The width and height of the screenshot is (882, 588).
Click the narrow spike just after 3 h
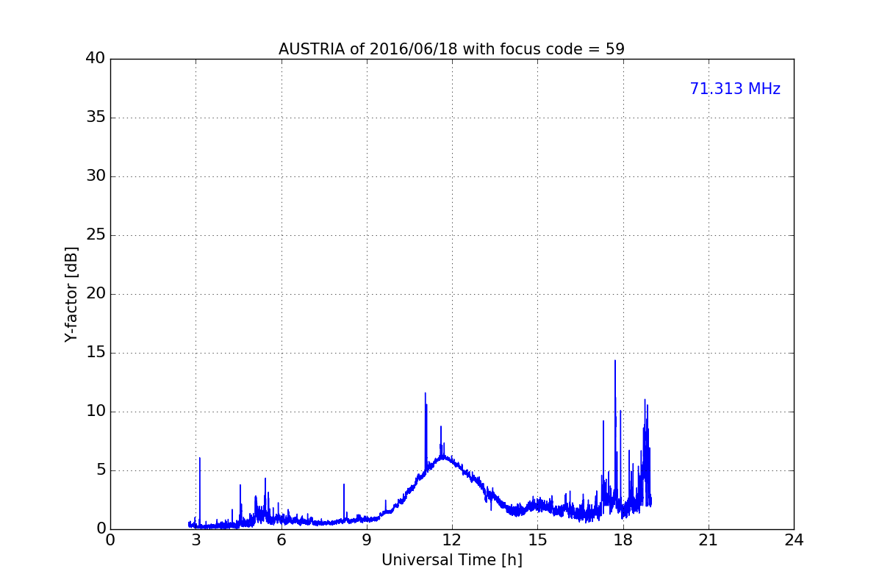(x=200, y=459)
